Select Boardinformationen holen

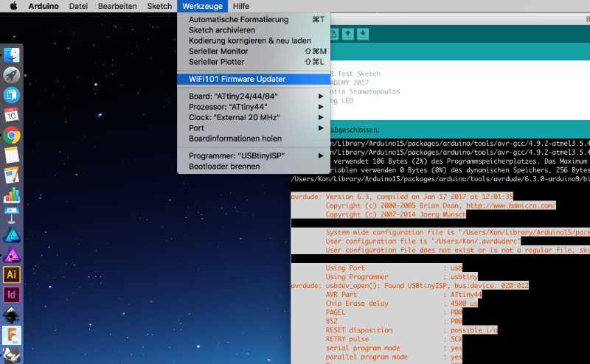pyautogui.click(x=254, y=139)
